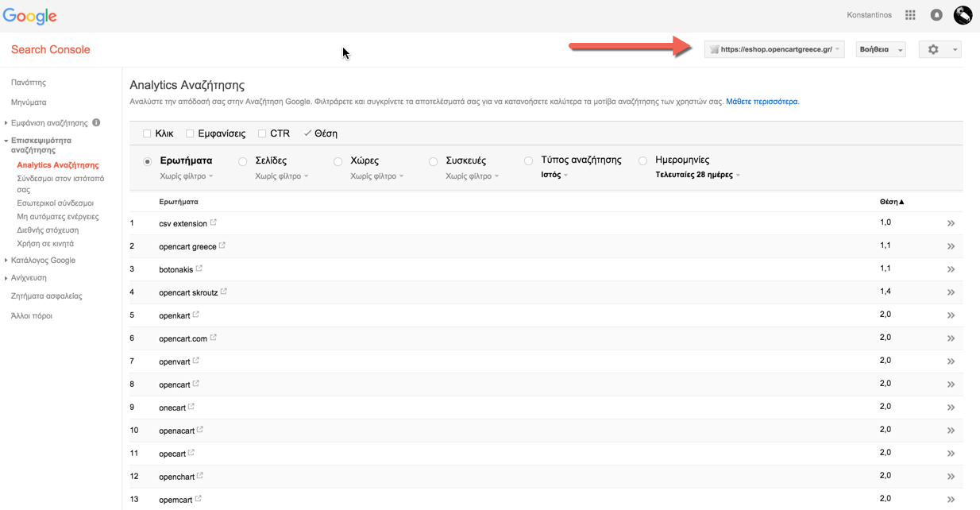Open filter dropdown under Συσκευές
The width and height of the screenshot is (980, 510).
473,176
